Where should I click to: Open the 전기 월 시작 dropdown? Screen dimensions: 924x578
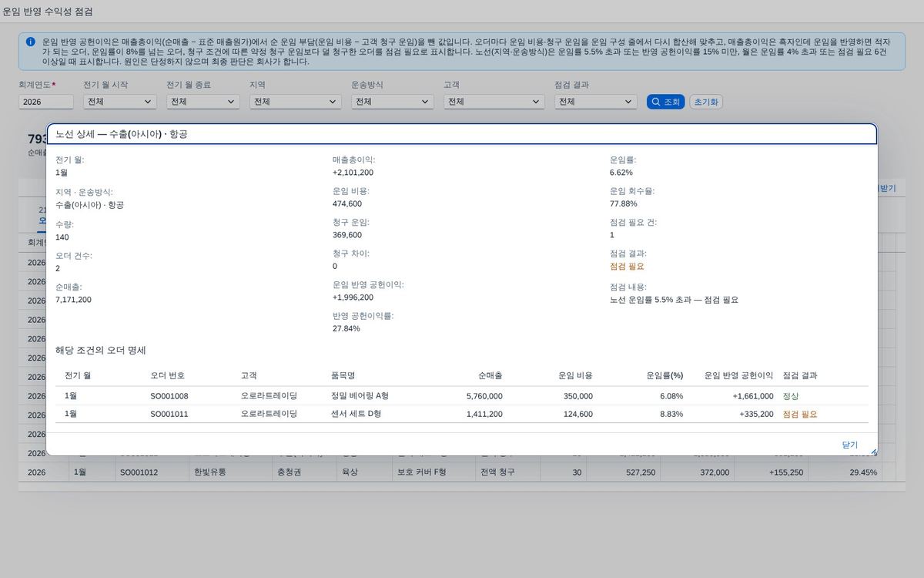119,102
